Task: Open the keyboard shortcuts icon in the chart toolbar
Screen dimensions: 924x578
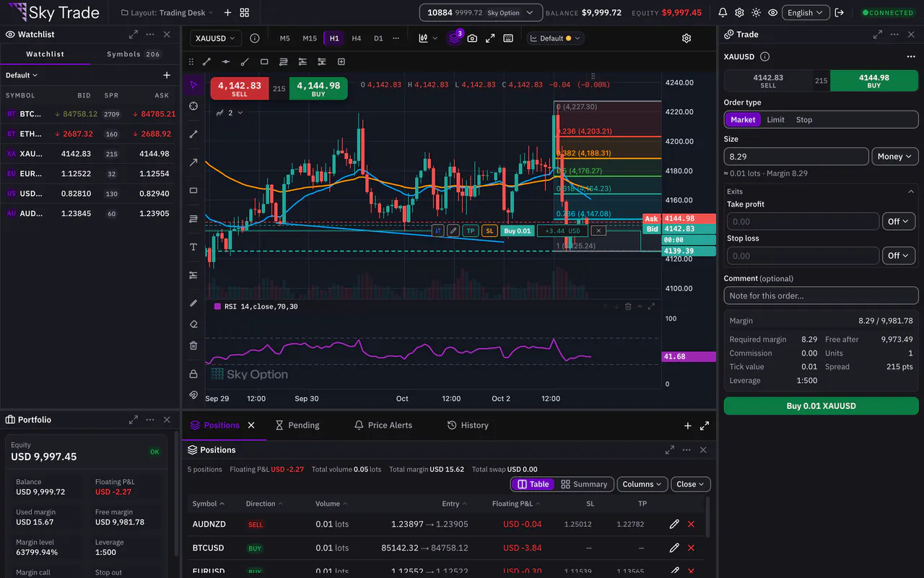Action: coord(508,38)
